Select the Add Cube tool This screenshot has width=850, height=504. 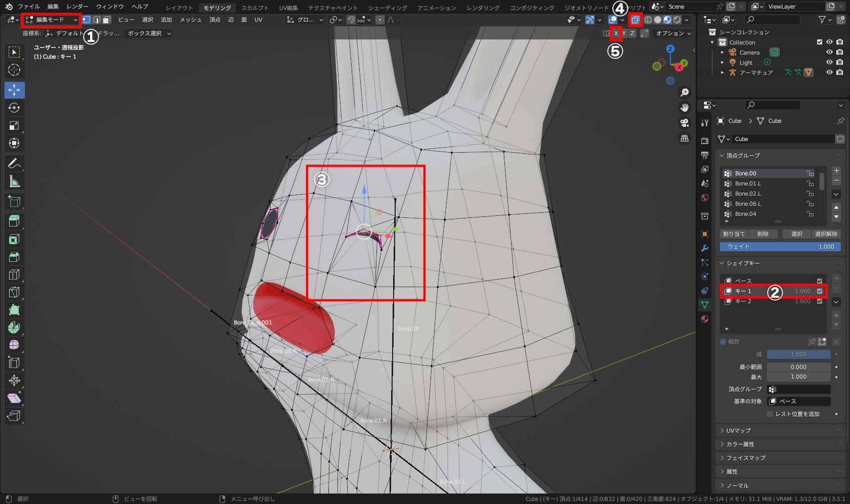tap(14, 201)
